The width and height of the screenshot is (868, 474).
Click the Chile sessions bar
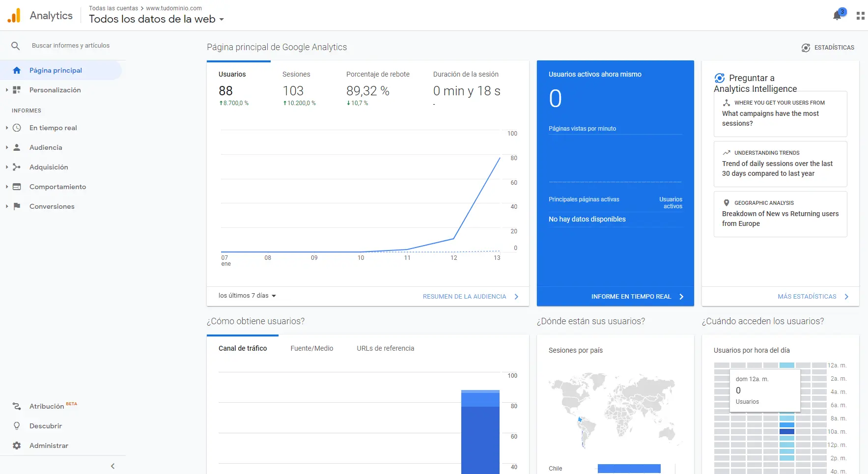coord(629,469)
